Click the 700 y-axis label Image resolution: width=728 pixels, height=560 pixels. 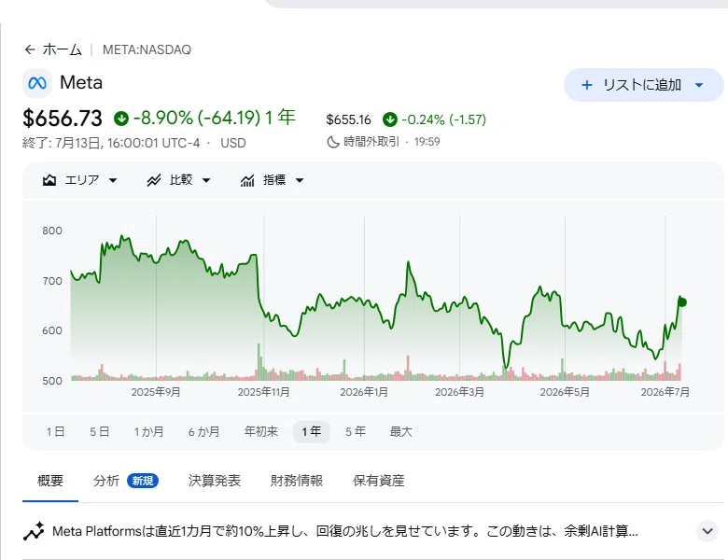point(52,281)
